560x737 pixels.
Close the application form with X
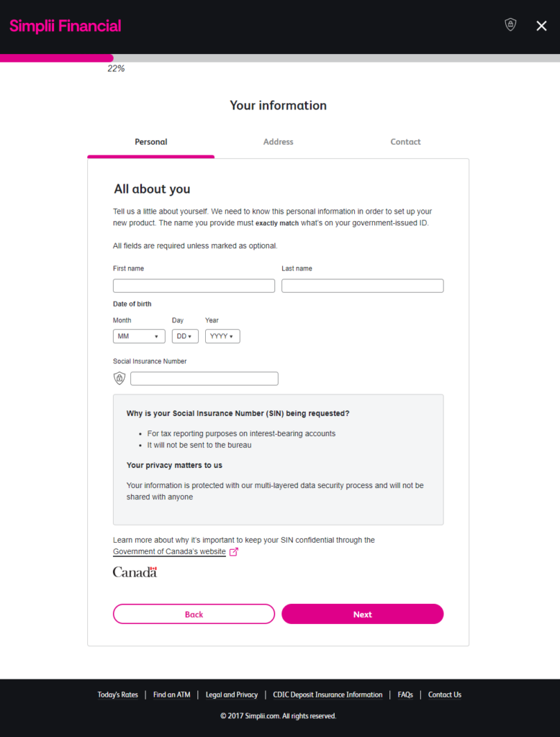541,26
